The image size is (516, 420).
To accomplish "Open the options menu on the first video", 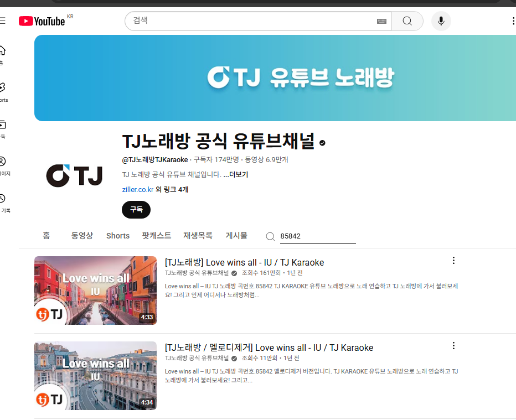I will 454,260.
